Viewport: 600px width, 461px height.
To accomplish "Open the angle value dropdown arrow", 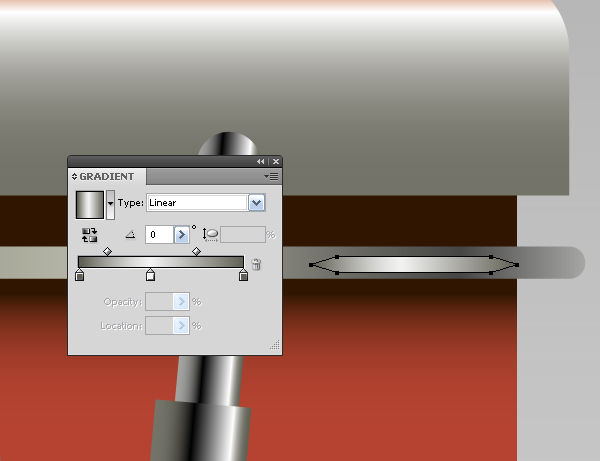I will coord(182,235).
